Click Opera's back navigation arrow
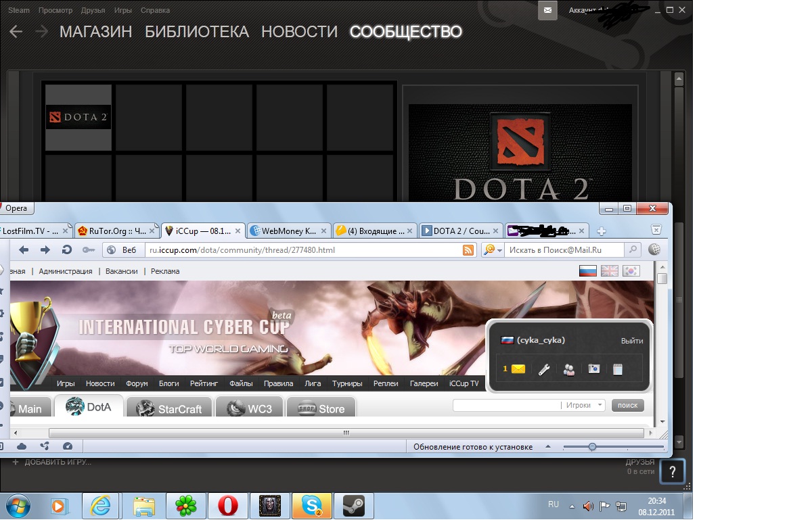 (x=24, y=250)
